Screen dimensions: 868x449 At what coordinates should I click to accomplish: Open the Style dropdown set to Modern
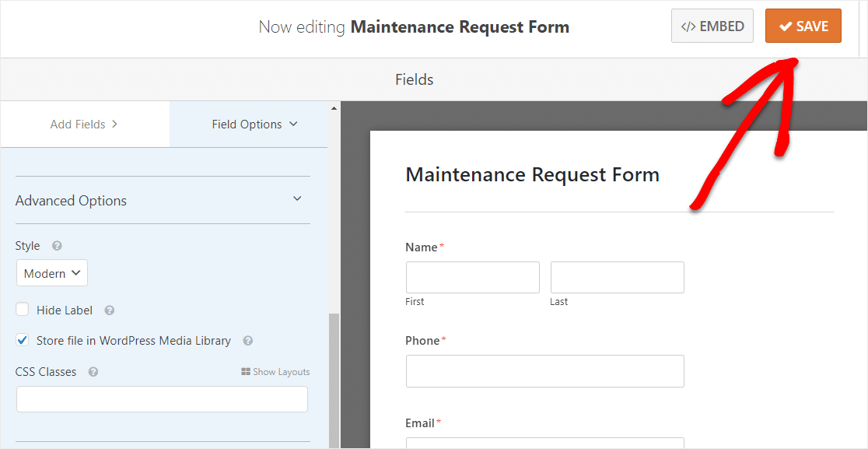click(52, 273)
